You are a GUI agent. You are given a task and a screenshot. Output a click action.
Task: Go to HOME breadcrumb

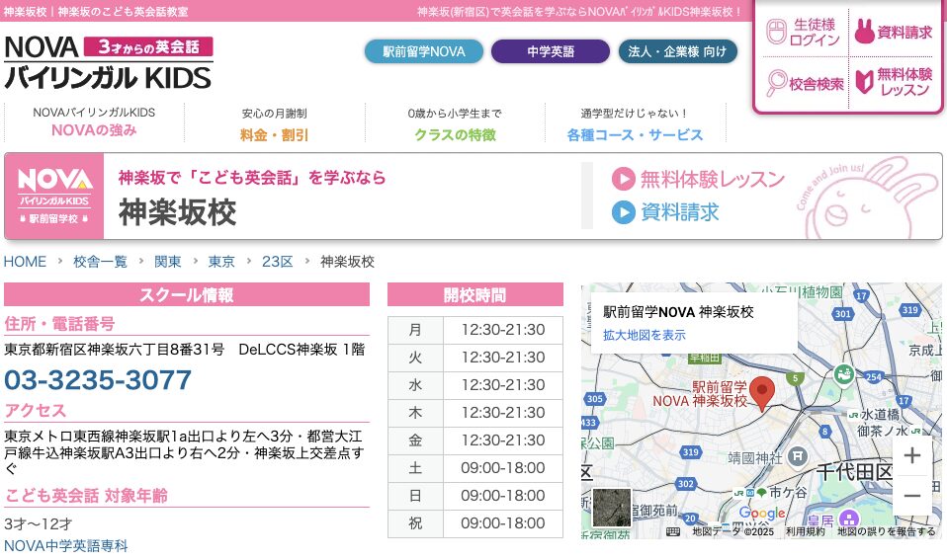25,262
